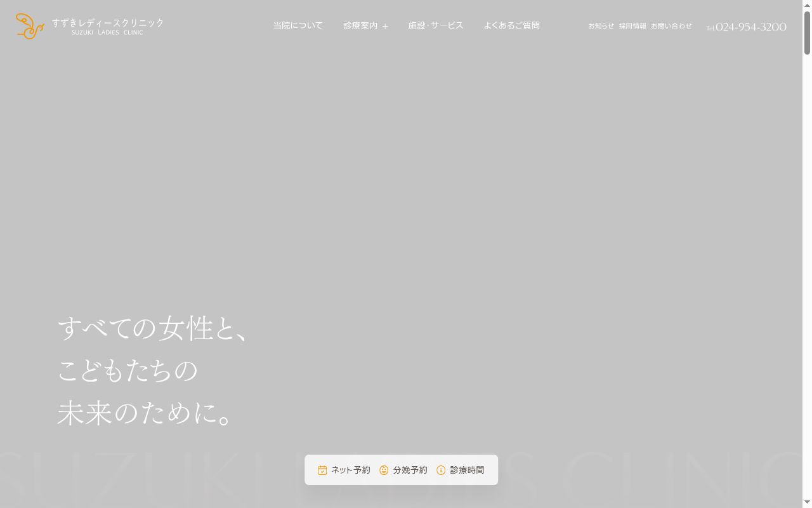
Task: Expand the 診療案内 plus submenu
Action: click(385, 26)
